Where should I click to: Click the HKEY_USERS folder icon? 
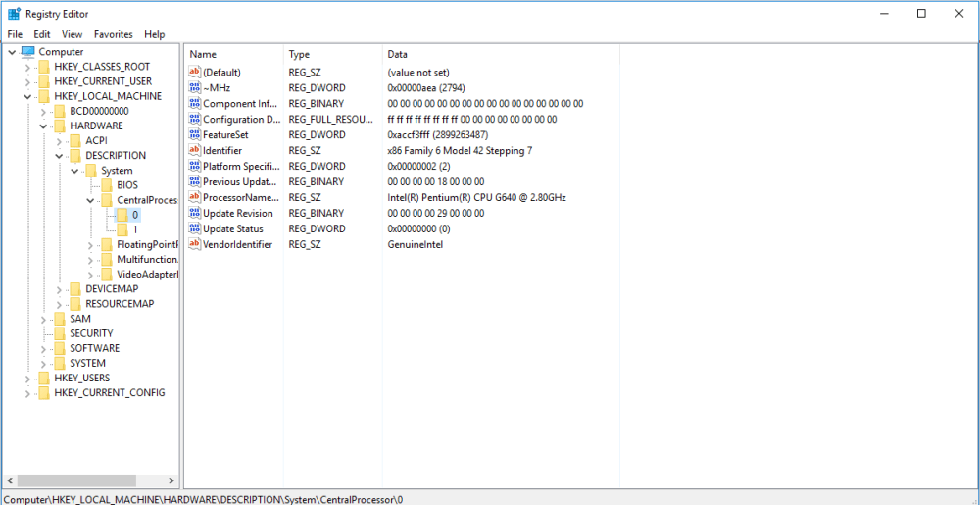[x=43, y=378]
